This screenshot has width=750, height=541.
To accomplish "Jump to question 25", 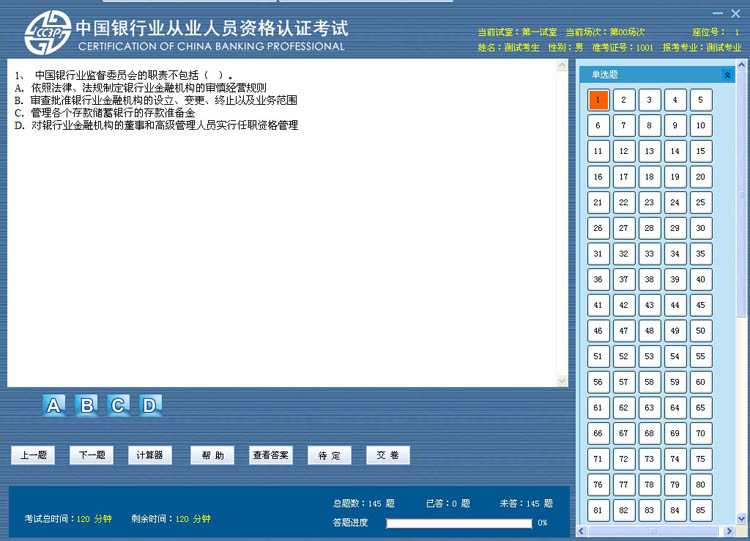I will (701, 202).
